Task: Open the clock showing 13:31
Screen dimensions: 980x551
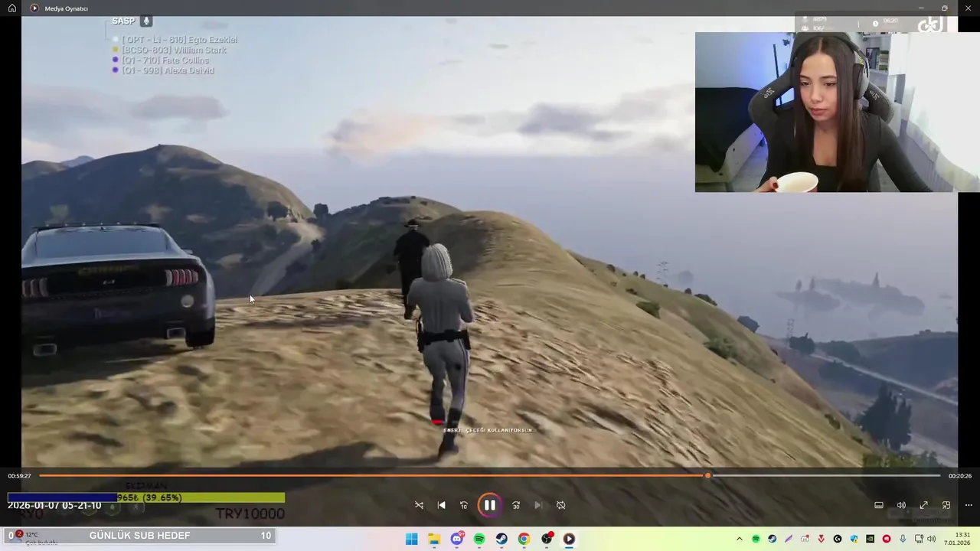Action: coord(957,539)
